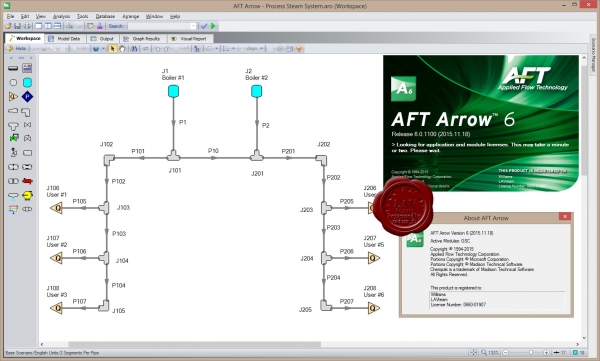Screen dimensions: 600x361
Task: Choose the blue Assigned Pressure diamond tool
Action: click(27, 96)
